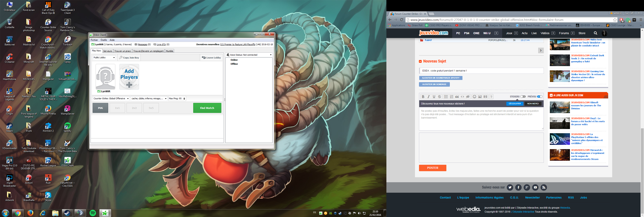Open the Public Lobby dropdown

104,58
